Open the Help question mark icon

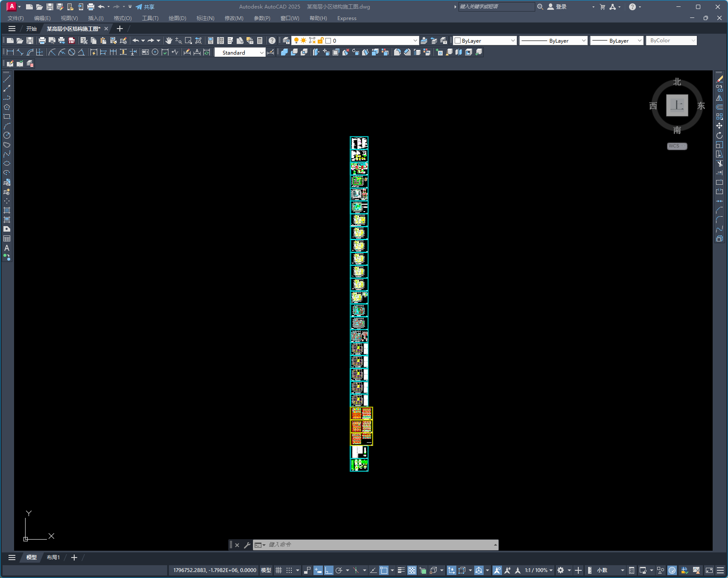(272, 41)
